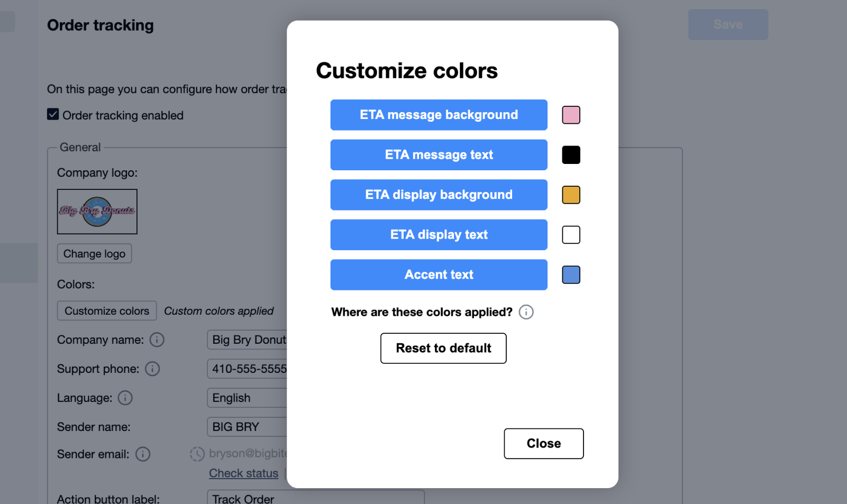Click the info icon next to Language
847x504 pixels.
[x=125, y=398]
